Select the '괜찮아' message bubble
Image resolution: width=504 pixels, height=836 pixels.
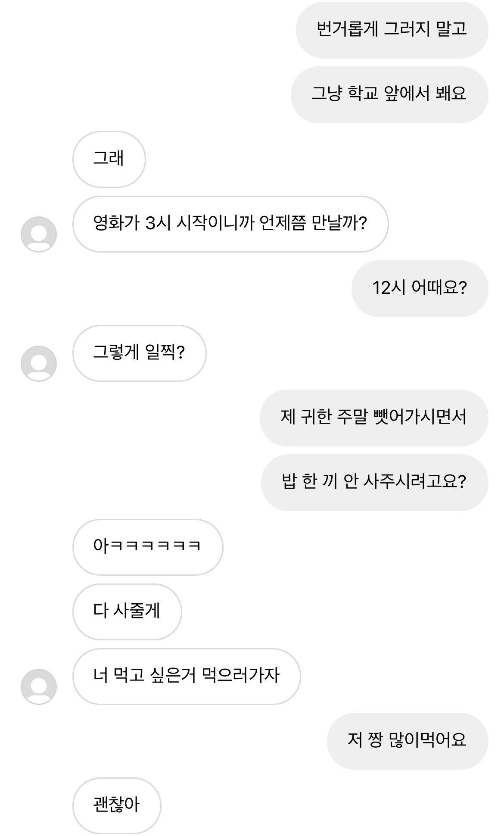click(x=116, y=805)
